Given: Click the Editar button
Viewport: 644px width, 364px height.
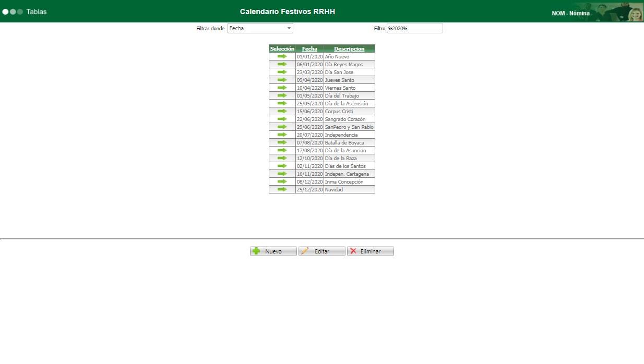Looking at the screenshot, I should [322, 251].
